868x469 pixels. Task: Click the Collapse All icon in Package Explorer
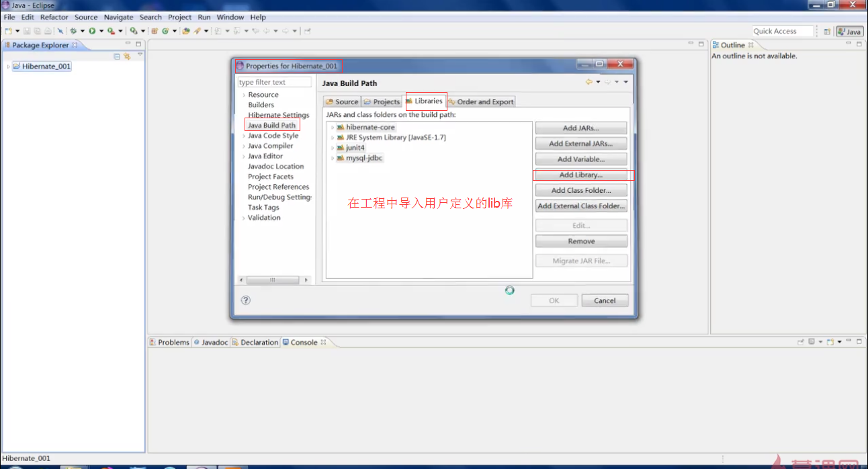coord(117,56)
